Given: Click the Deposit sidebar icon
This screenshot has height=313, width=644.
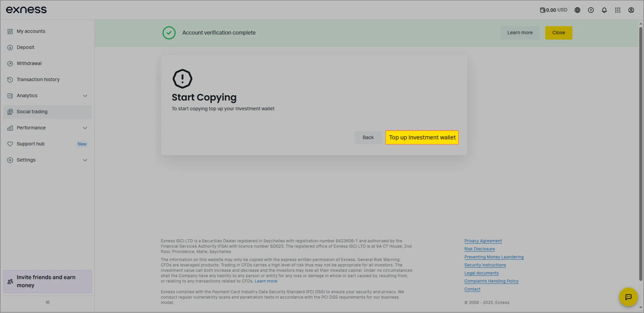Looking at the screenshot, I should pyautogui.click(x=10, y=47).
